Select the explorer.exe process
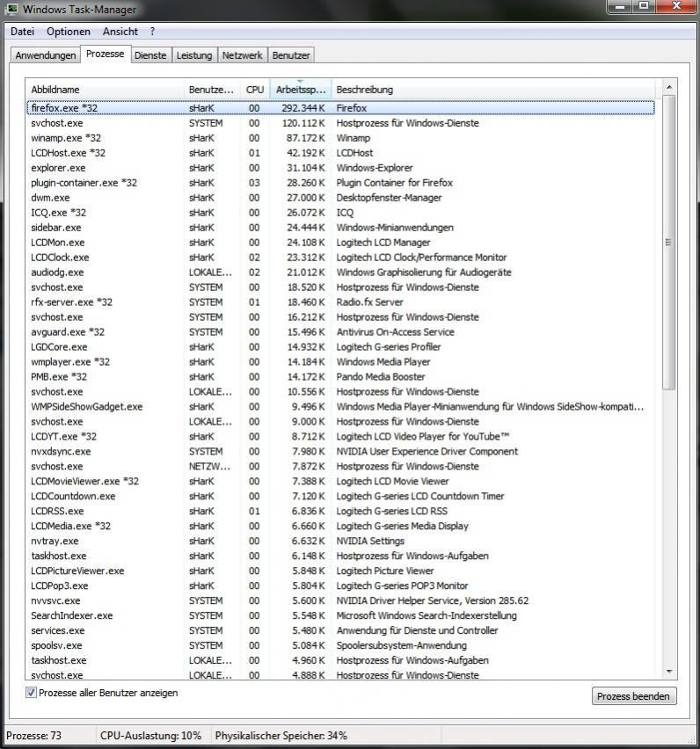The image size is (700, 749). click(340, 168)
